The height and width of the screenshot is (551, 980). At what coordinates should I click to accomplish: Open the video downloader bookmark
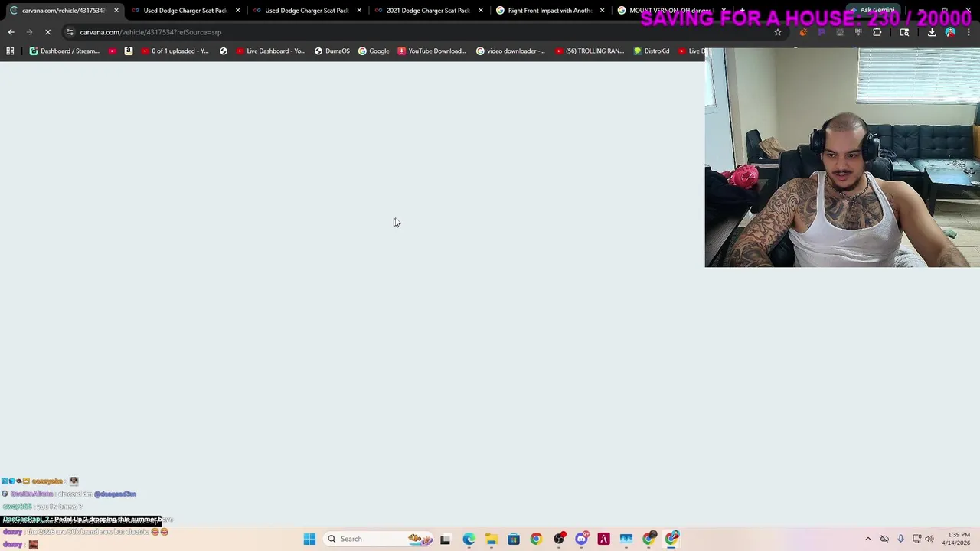(511, 51)
